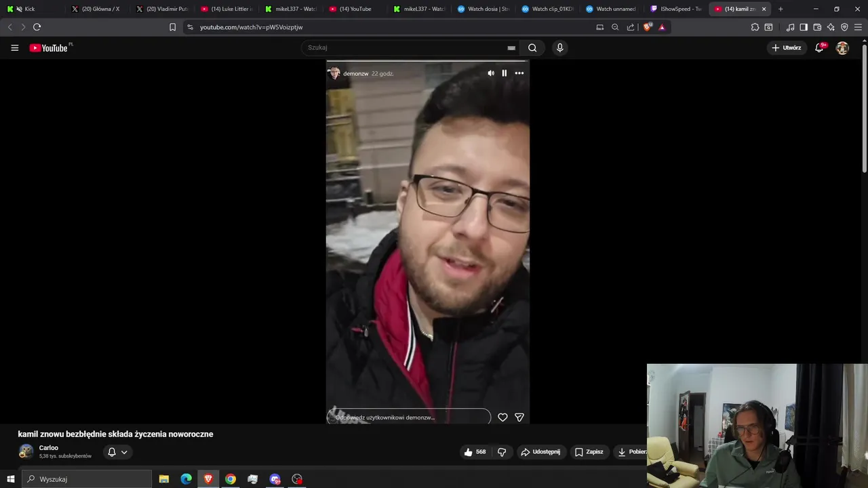The height and width of the screenshot is (488, 868).
Task: Switch to the ISHowSpeed Twitch tab
Action: [x=675, y=9]
